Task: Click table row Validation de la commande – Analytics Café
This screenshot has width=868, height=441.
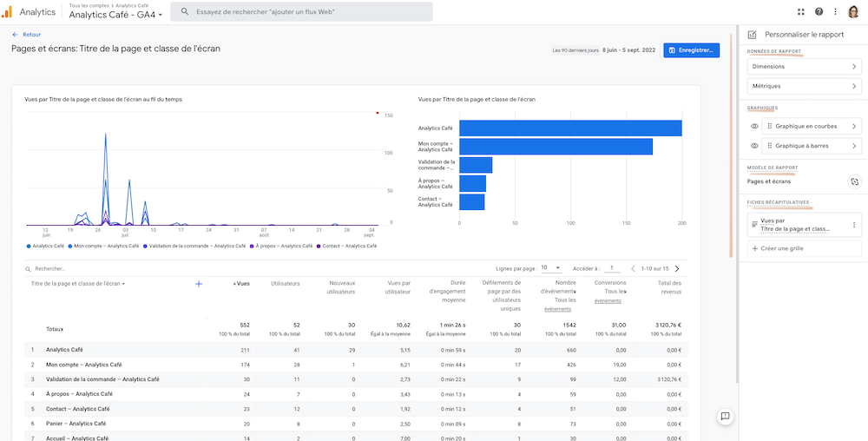Action: 356,379
